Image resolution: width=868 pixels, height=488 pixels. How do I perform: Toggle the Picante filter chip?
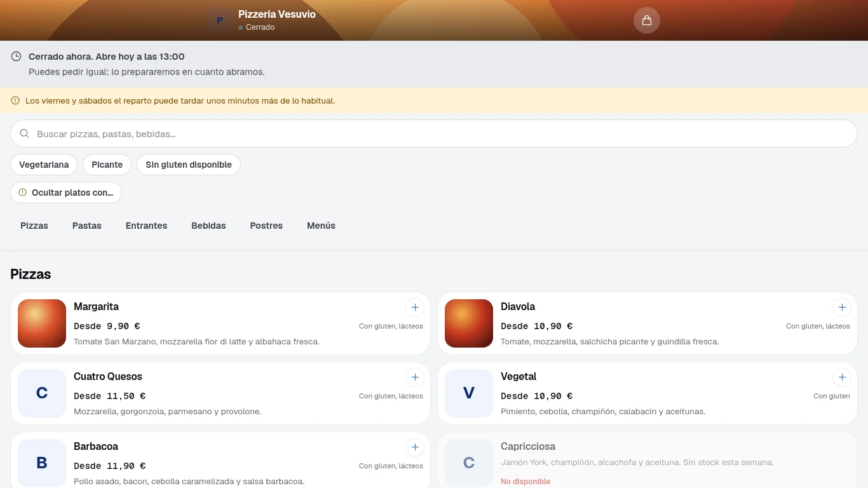tap(107, 165)
